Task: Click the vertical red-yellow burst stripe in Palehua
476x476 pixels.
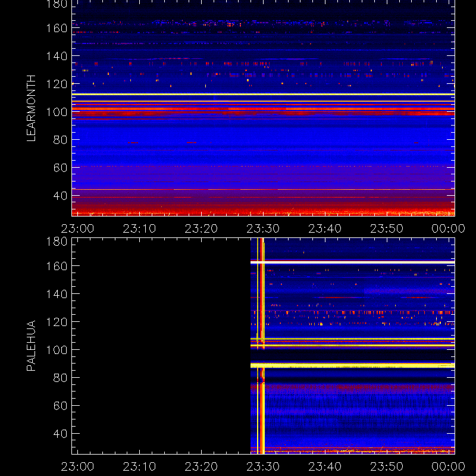Action: [x=261, y=346]
